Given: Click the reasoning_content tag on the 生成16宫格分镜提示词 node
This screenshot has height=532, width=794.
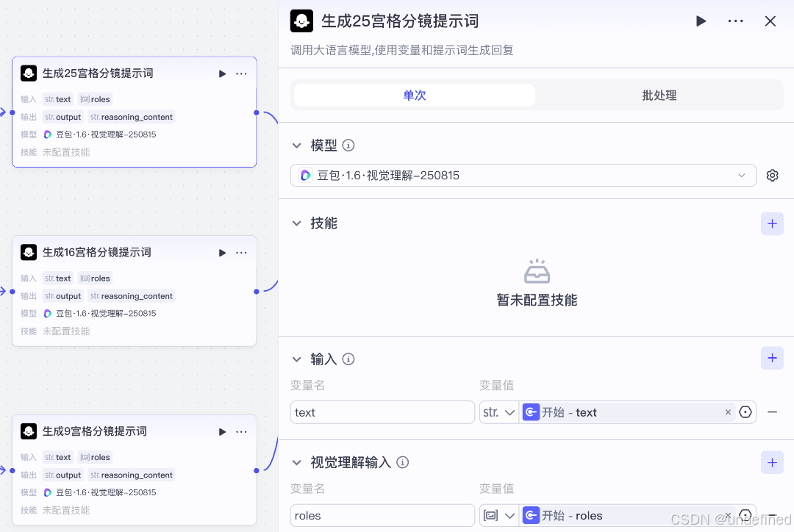Looking at the screenshot, I should [x=132, y=296].
